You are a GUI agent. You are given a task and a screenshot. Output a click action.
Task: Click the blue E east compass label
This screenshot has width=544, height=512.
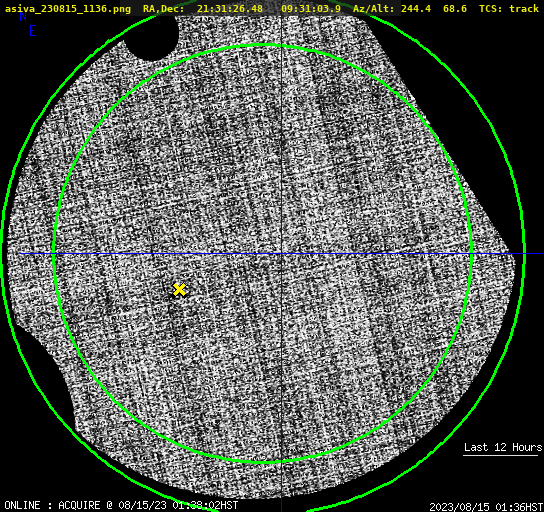(x=33, y=31)
